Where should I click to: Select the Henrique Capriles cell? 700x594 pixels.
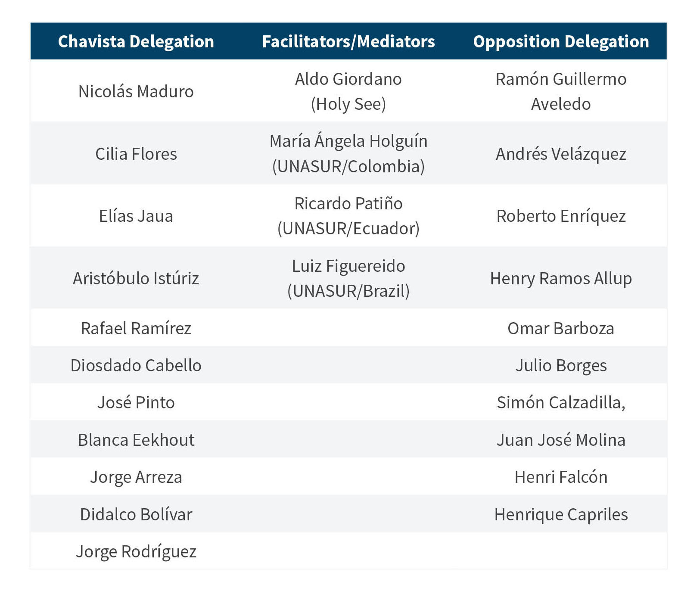561,514
